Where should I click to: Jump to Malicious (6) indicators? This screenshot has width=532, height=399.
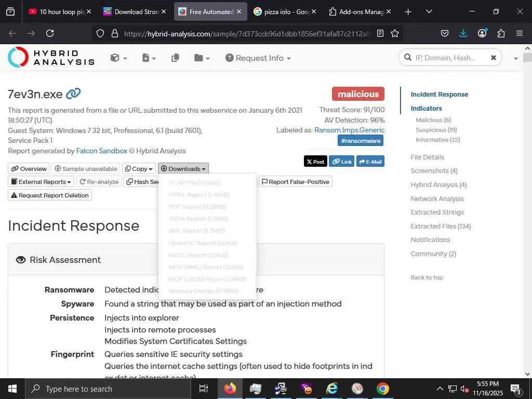(433, 120)
